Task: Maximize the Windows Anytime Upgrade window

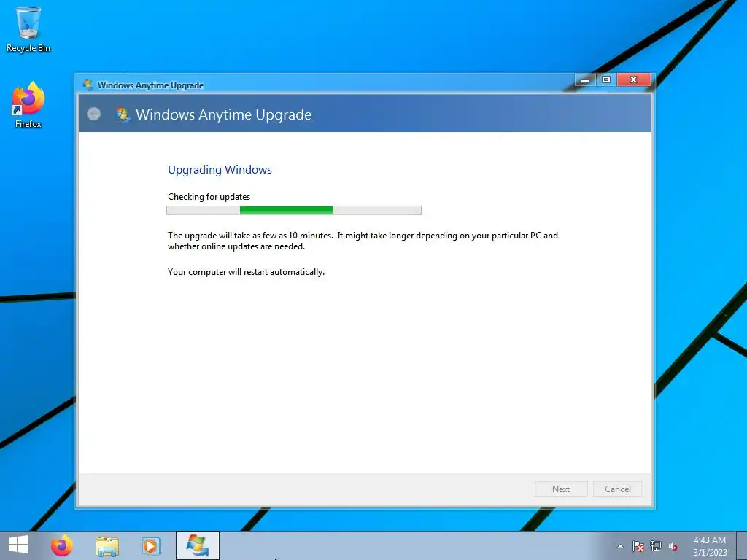Action: [x=606, y=79]
